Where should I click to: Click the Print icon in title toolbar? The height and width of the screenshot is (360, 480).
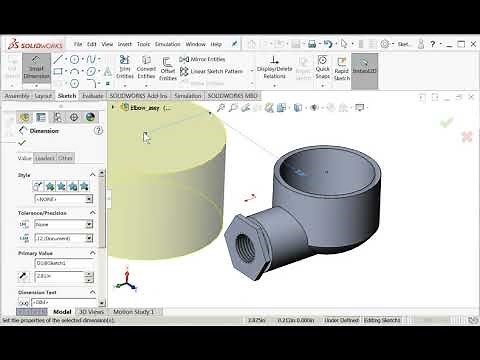pyautogui.click(x=312, y=44)
